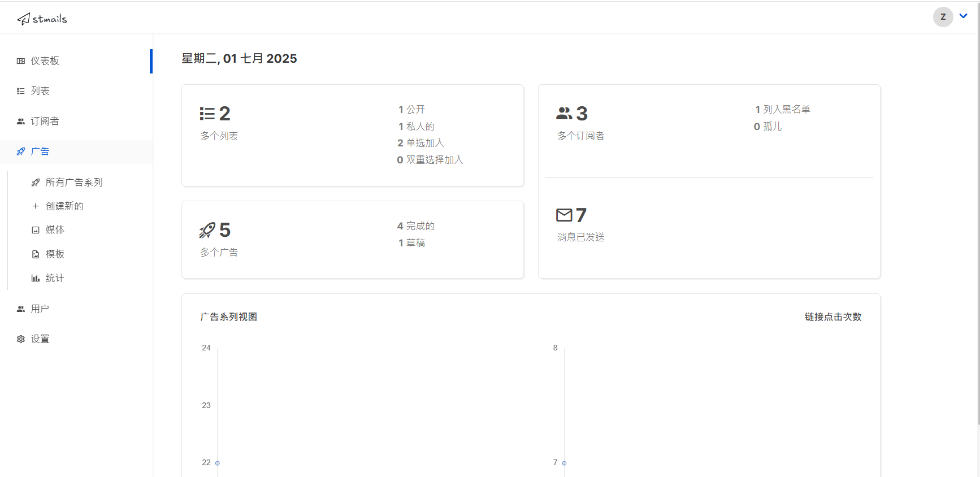This screenshot has width=980, height=477.
Task: Click the 消息已发送 envelope icon
Action: (564, 215)
